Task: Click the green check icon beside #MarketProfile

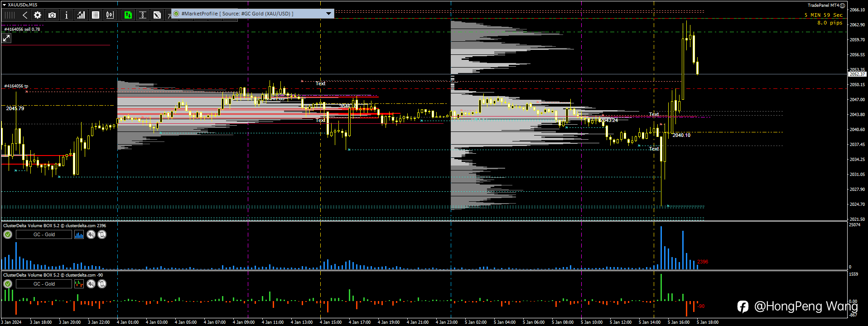Action: tap(176, 14)
